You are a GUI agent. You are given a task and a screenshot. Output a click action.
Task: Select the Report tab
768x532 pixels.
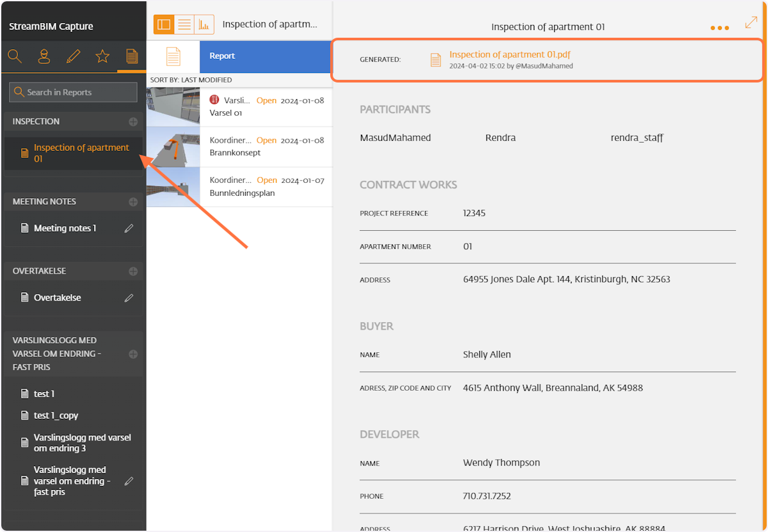click(x=266, y=56)
